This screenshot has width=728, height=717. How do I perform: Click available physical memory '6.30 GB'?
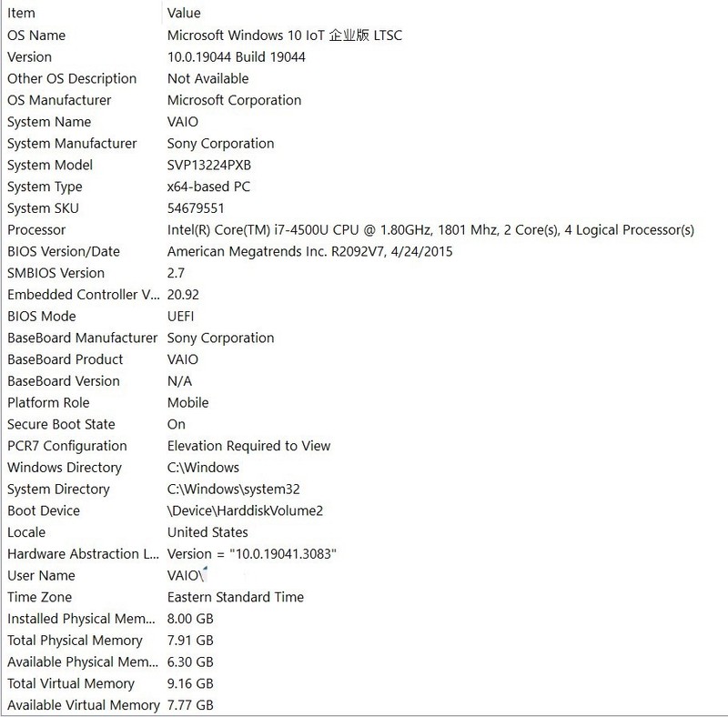[190, 661]
